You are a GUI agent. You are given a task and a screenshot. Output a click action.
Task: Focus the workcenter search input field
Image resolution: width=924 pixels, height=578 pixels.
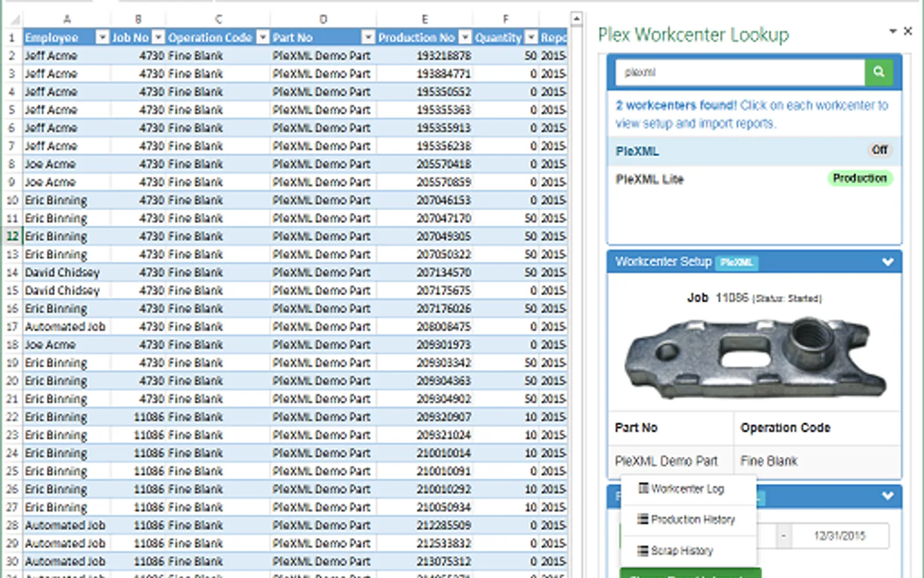point(740,72)
